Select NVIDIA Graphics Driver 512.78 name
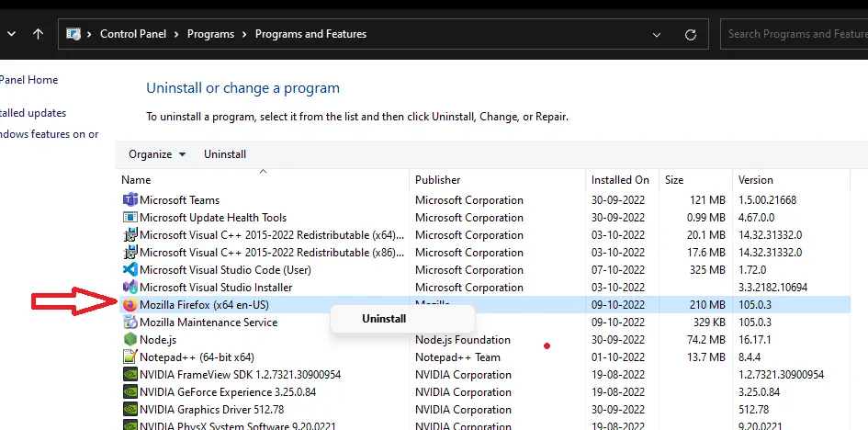 (211, 410)
